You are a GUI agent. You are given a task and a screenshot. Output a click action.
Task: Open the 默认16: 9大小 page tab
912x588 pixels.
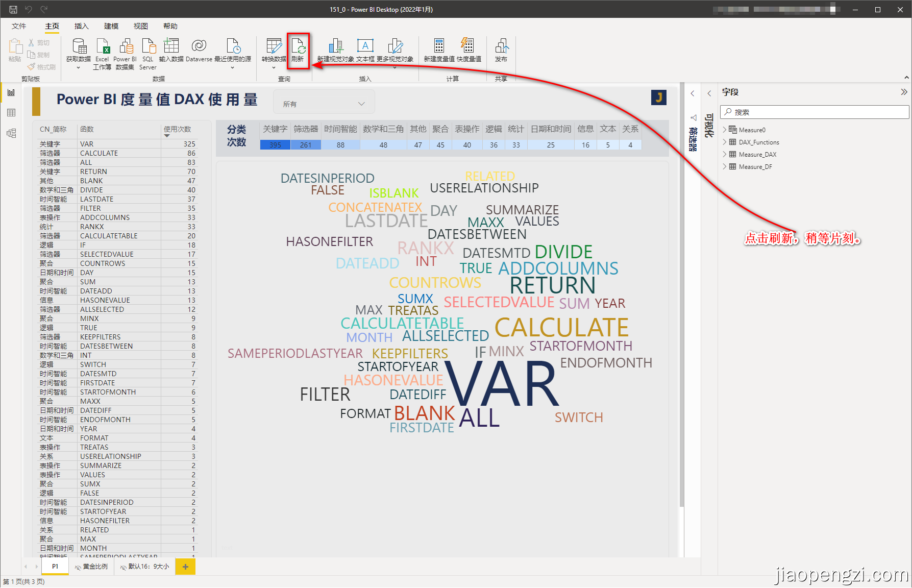pos(145,567)
